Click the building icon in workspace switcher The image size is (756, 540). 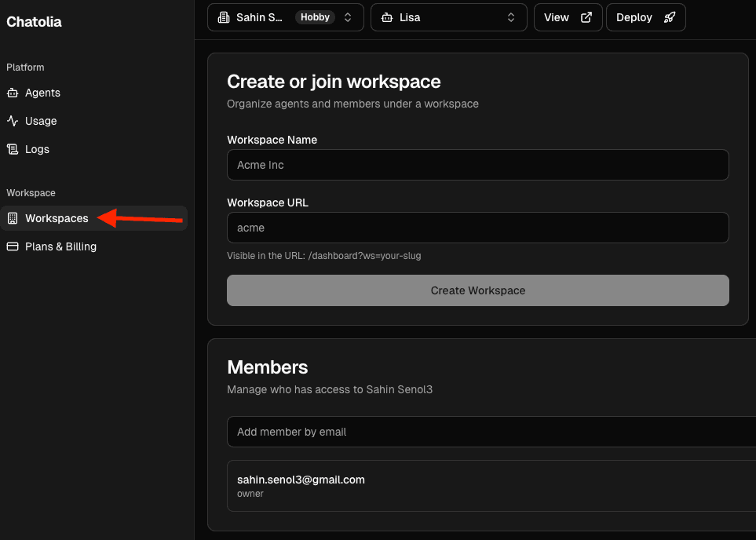point(224,17)
